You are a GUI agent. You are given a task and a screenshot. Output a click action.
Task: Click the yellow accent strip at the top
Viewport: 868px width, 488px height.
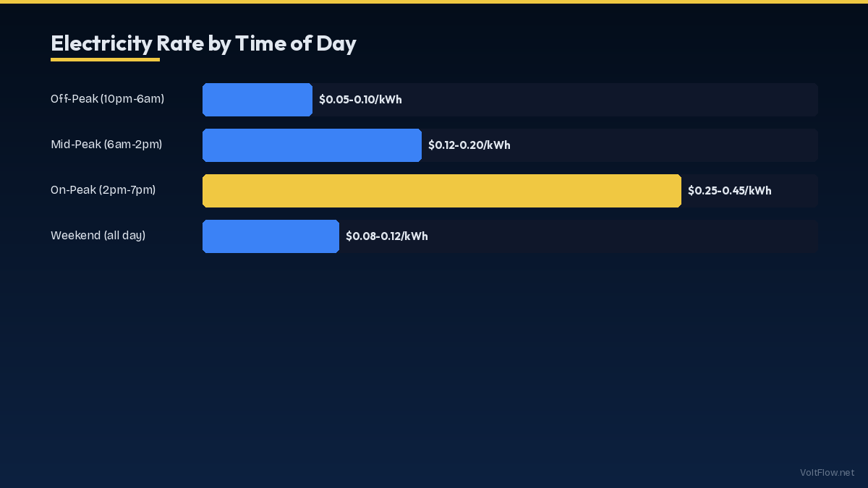click(434, 1)
